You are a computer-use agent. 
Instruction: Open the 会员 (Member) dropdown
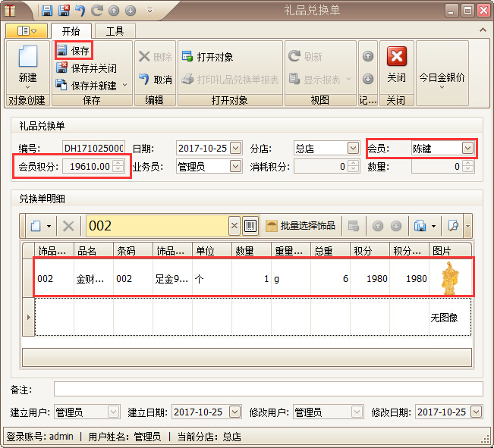point(467,149)
